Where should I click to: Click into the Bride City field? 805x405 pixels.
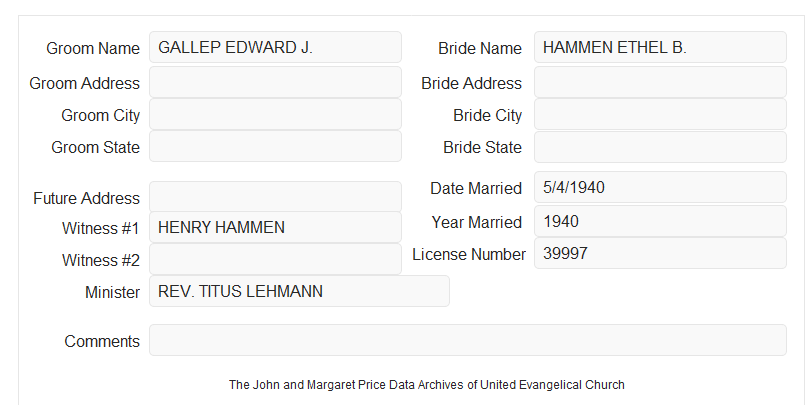point(660,114)
